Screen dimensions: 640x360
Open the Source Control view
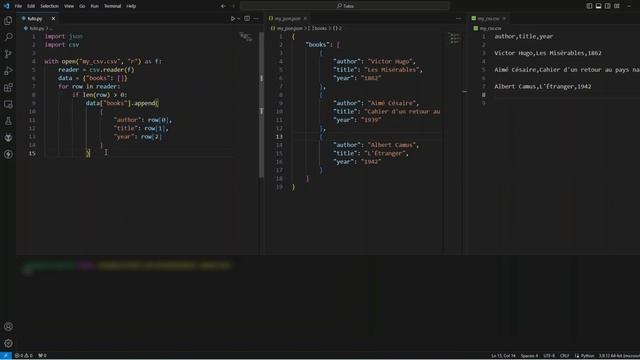(8, 54)
